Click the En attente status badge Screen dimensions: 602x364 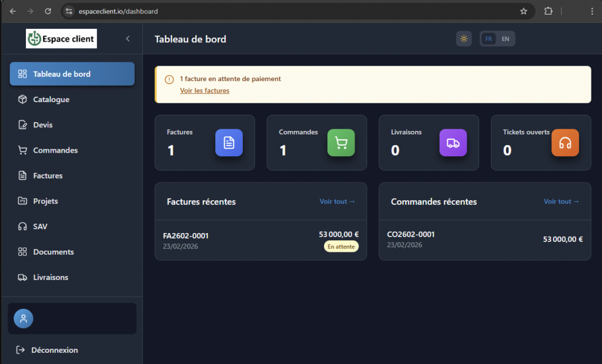341,246
